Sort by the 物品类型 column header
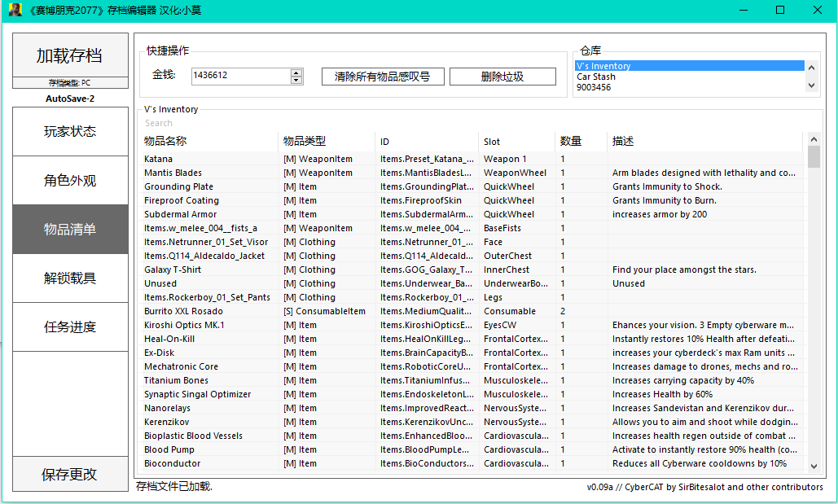Image resolution: width=838 pixels, height=504 pixels. tap(326, 142)
